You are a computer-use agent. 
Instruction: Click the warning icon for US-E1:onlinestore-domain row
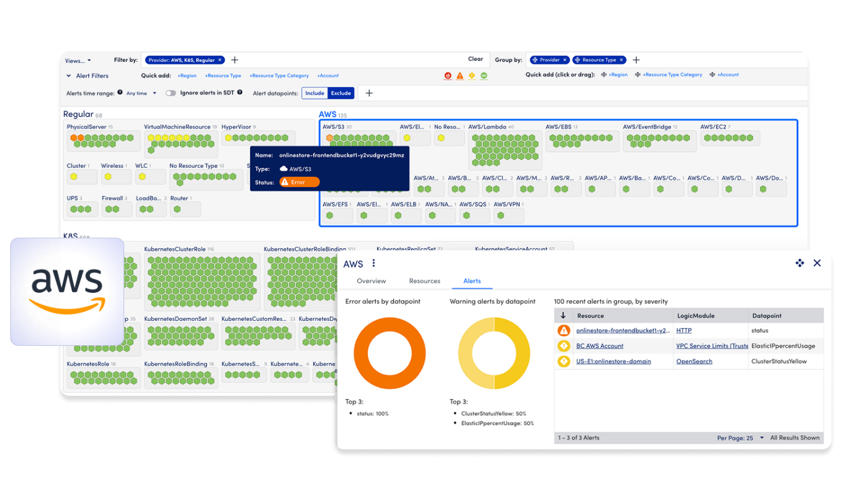point(564,361)
